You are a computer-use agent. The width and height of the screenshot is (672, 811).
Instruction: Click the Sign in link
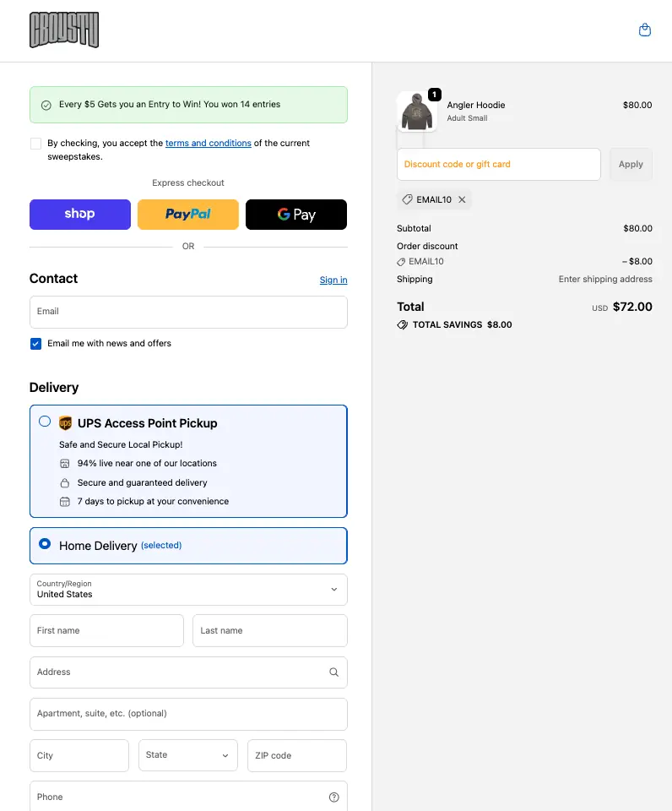click(x=333, y=280)
